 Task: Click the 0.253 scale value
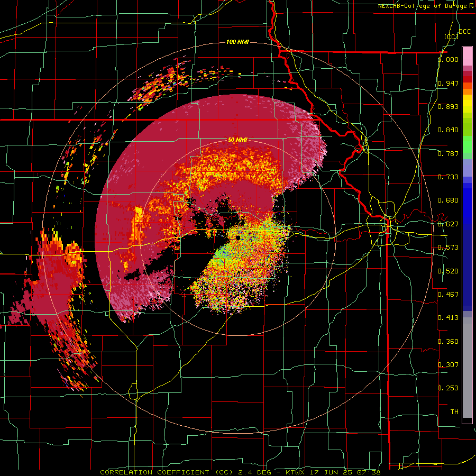pos(448,388)
